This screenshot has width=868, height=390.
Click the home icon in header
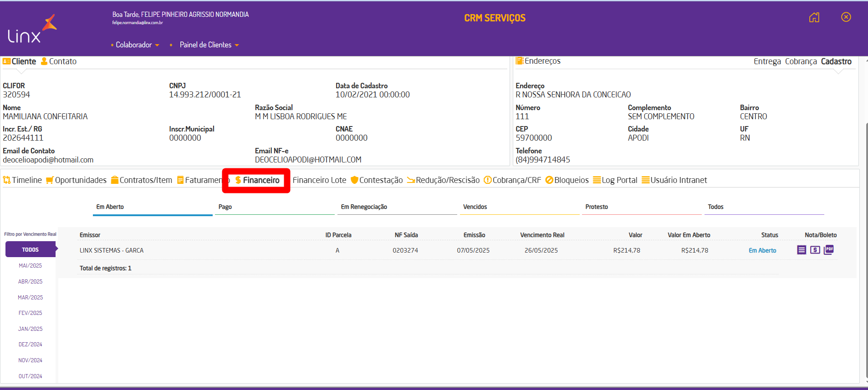814,17
